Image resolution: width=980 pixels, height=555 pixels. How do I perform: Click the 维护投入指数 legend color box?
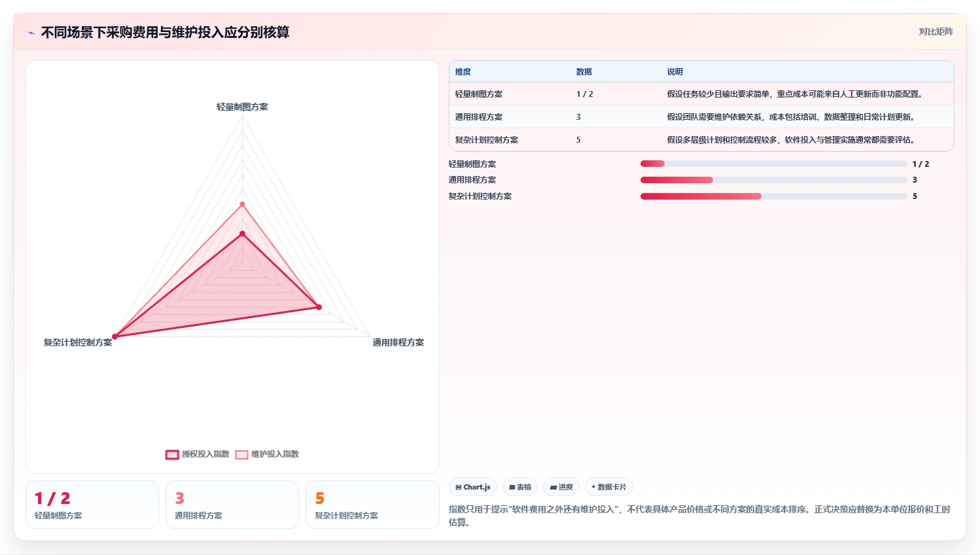pos(242,455)
